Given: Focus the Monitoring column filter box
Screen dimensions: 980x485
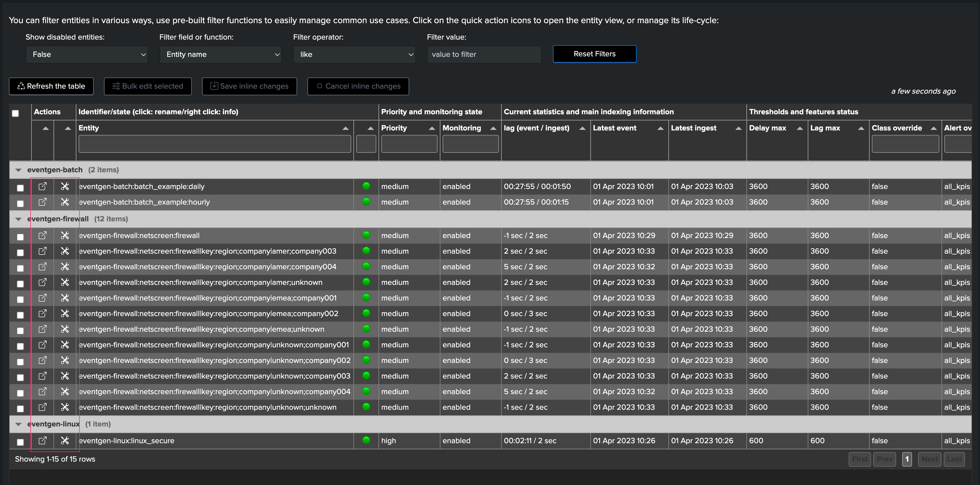Looking at the screenshot, I should tap(470, 144).
